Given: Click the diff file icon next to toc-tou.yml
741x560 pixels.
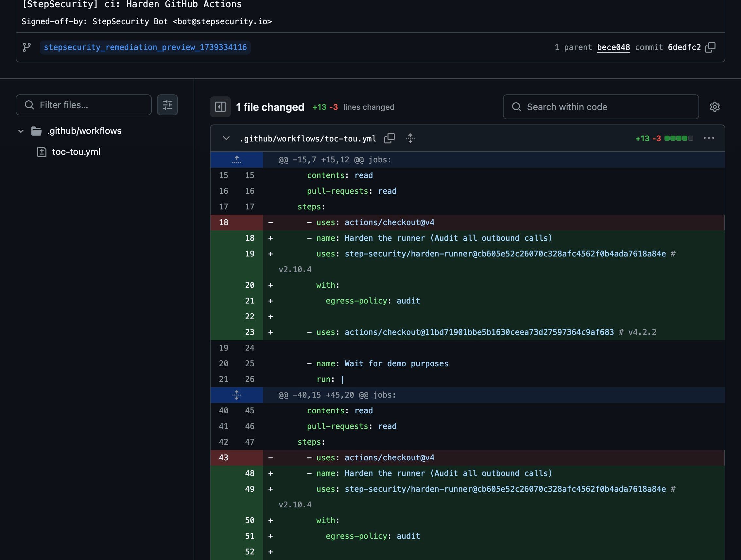Looking at the screenshot, I should point(42,152).
